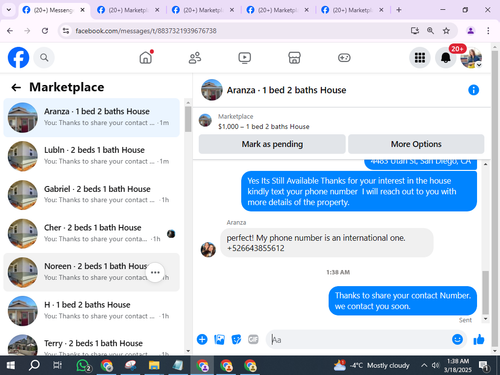
Task: Open File Explorer from taskbar
Action: (154, 366)
